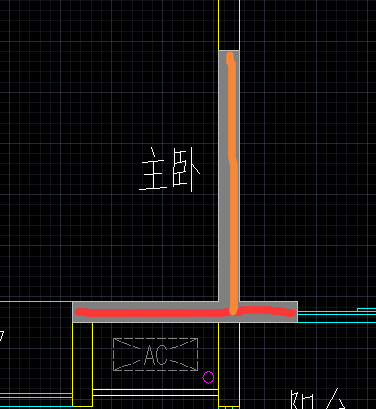376x409 pixels.
Task: Select the gray vertical wall segment
Action: click(229, 176)
